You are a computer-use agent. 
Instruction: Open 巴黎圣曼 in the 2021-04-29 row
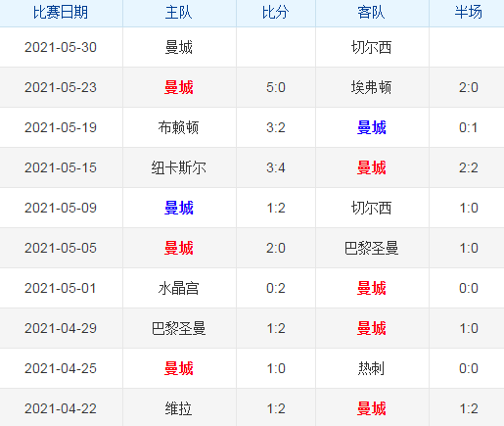[x=178, y=328]
